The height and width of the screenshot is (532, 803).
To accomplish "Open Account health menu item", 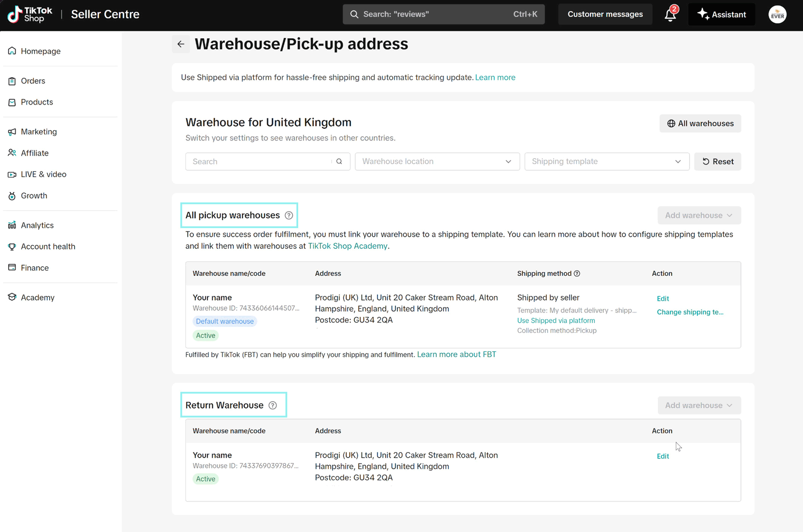I will (48, 247).
